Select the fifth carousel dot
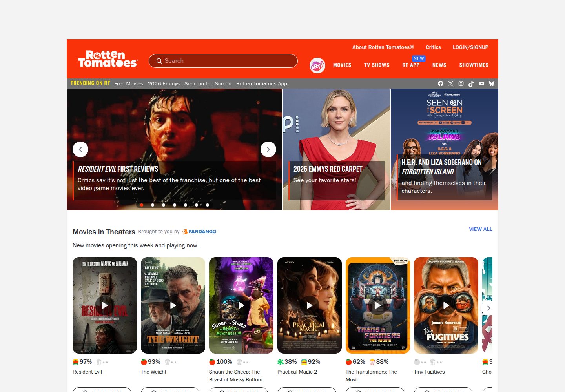Image resolution: width=565 pixels, height=392 pixels. 186,205
